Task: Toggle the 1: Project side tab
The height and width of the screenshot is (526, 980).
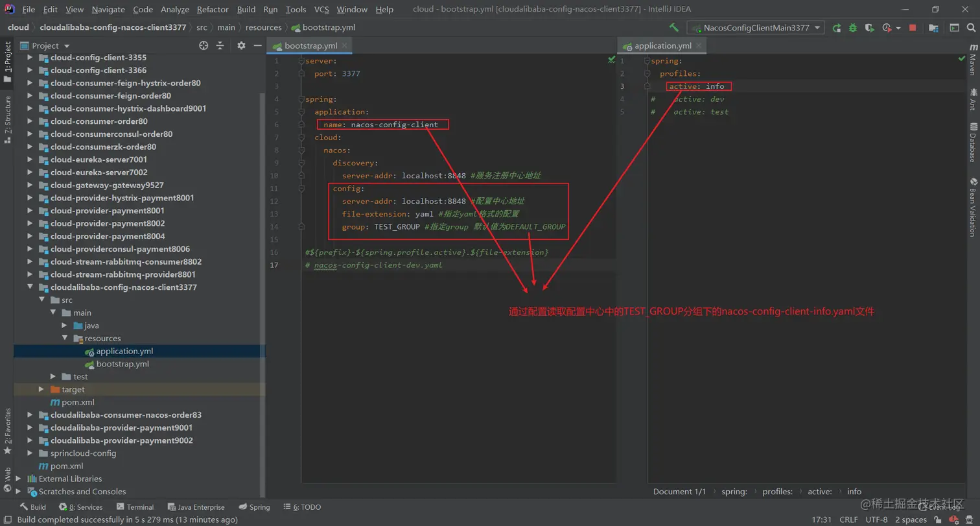Action: tap(7, 63)
